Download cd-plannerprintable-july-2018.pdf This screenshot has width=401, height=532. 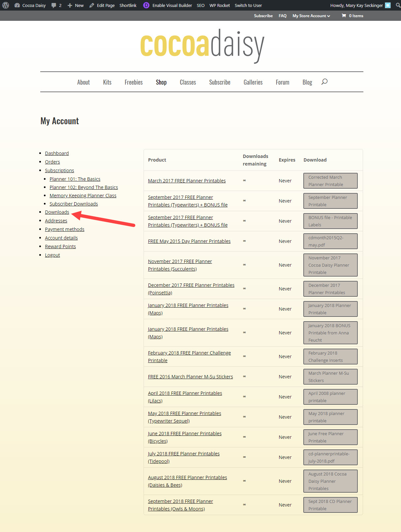click(x=330, y=457)
